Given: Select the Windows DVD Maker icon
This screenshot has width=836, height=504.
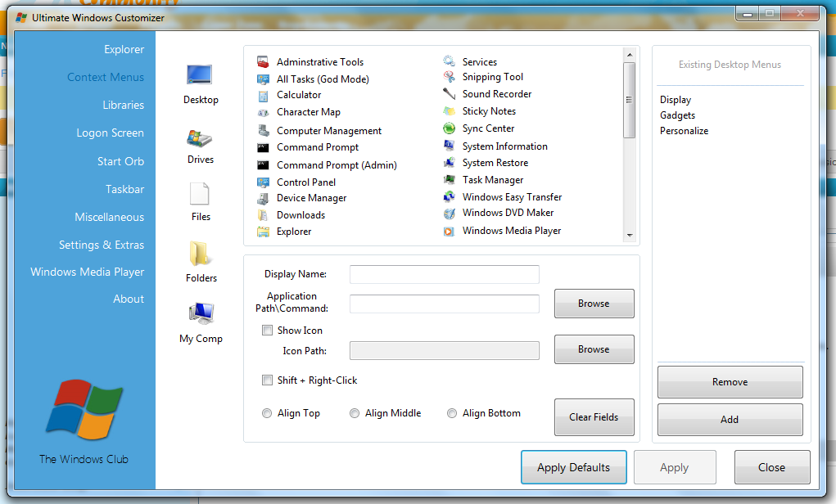Looking at the screenshot, I should pyautogui.click(x=449, y=214).
